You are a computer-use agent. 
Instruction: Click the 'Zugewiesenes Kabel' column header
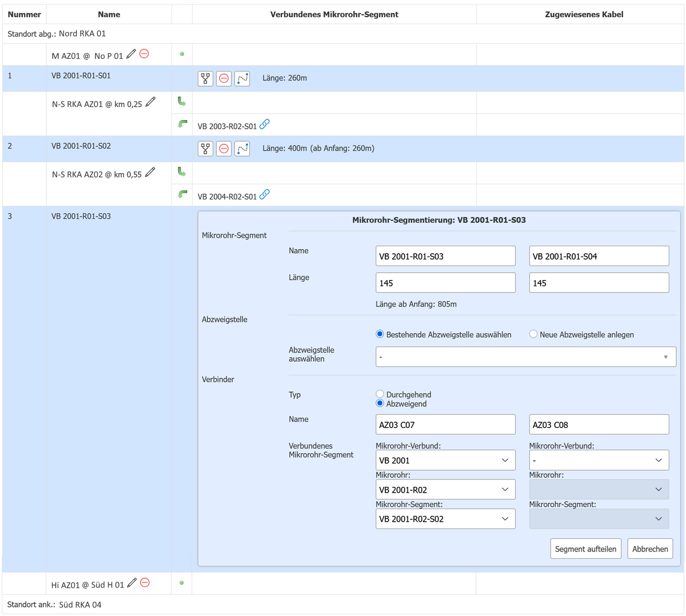click(584, 14)
